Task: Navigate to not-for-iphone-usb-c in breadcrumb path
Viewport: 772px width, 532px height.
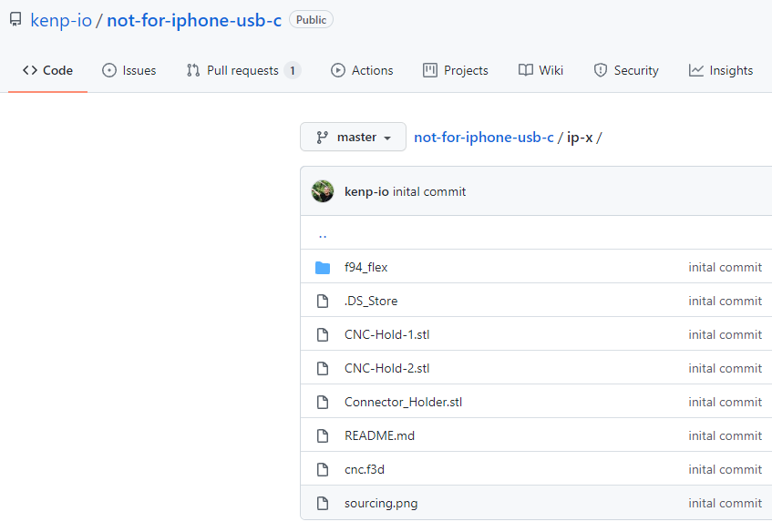Action: 483,138
